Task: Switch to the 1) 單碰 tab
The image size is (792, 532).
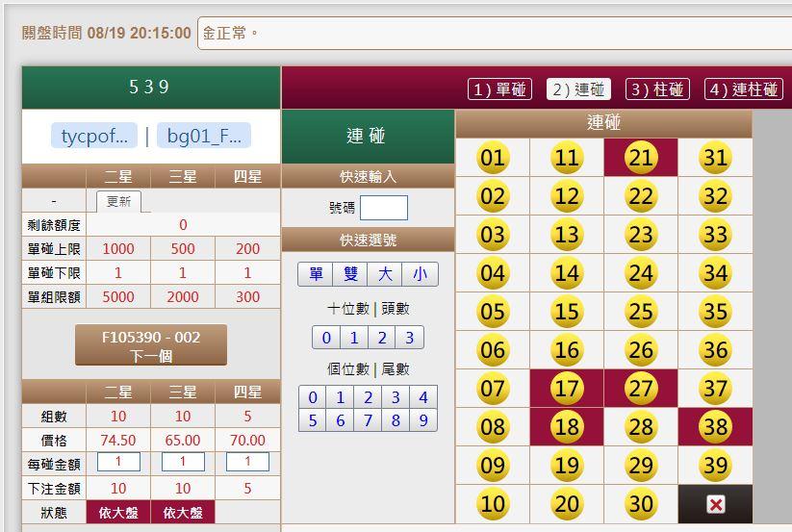Action: coord(500,89)
